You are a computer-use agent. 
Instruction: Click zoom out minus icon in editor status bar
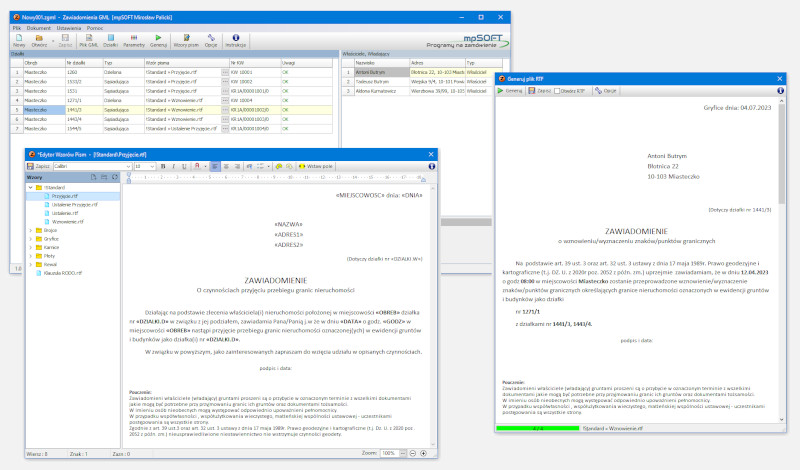(413, 453)
